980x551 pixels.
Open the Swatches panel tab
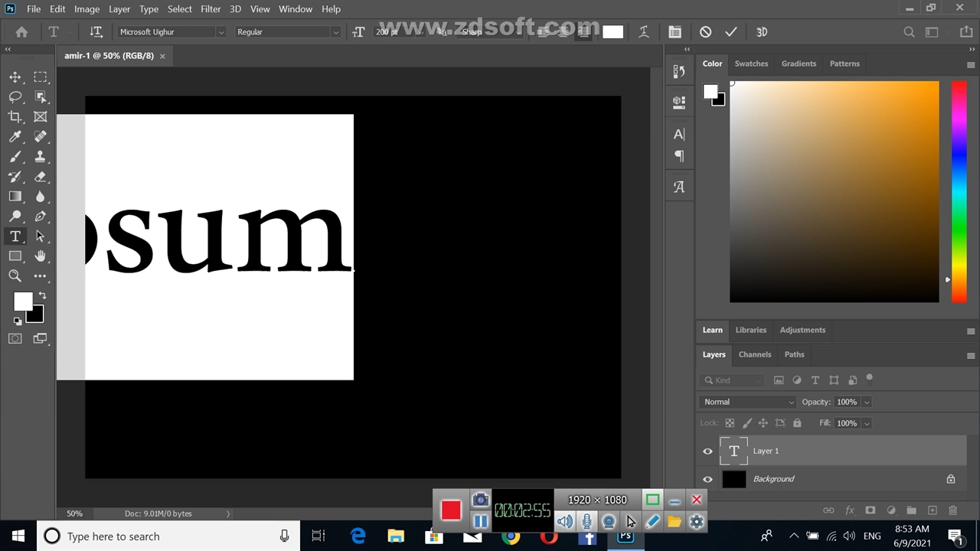point(750,64)
